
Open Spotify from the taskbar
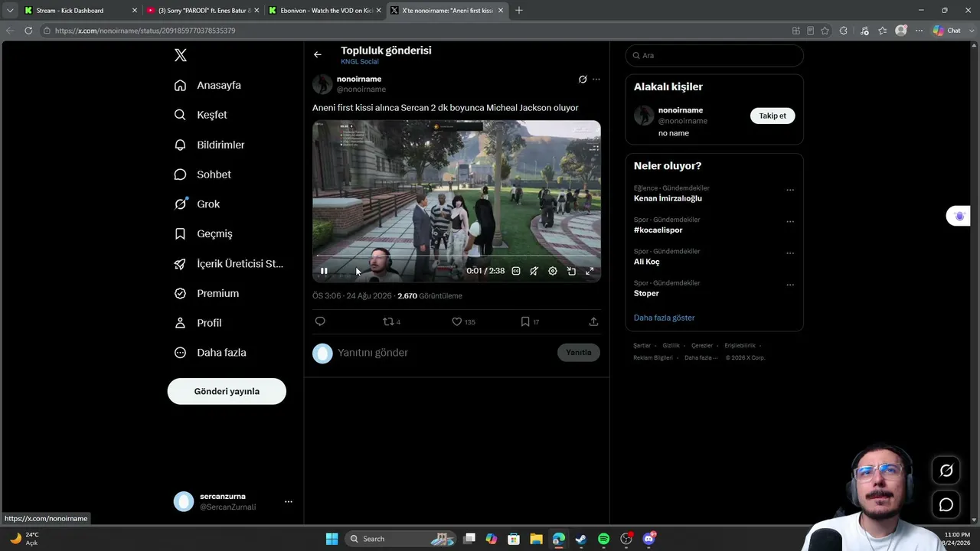click(x=603, y=539)
